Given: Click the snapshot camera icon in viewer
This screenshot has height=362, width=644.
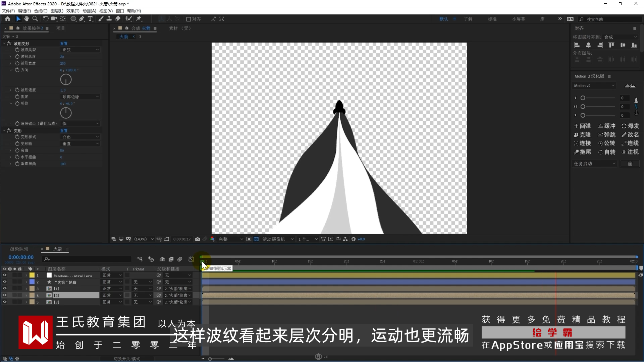Looking at the screenshot, I should [198, 239].
